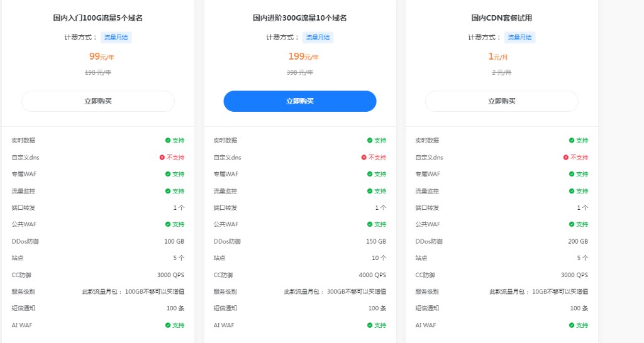Click DDos防御 value 200 GB
The width and height of the screenshot is (644, 343).
click(578, 241)
